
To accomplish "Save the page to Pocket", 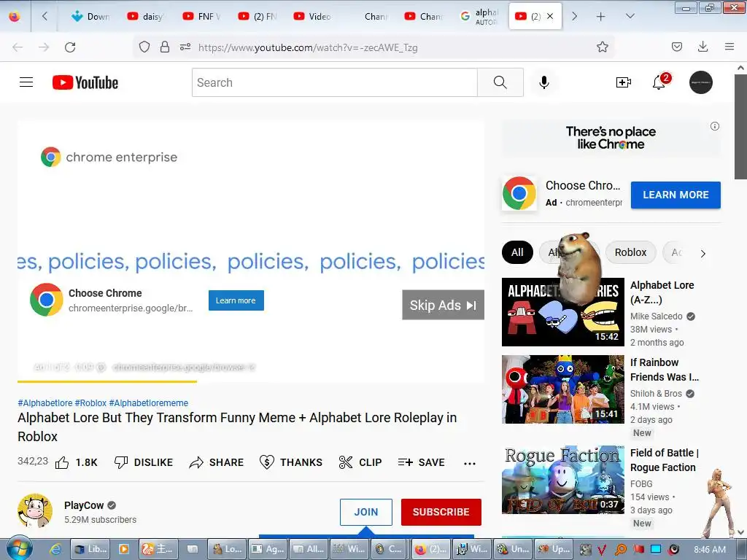I will point(676,47).
